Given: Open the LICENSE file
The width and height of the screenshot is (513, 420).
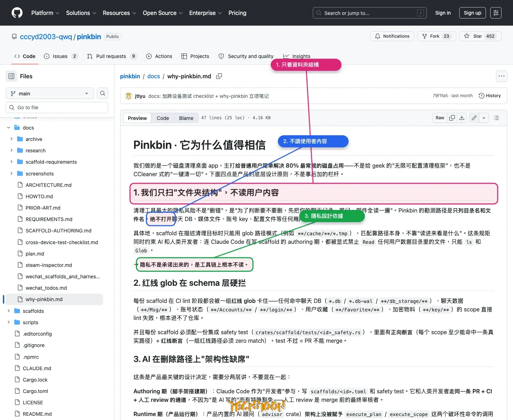Looking at the screenshot, I should 33,403.
